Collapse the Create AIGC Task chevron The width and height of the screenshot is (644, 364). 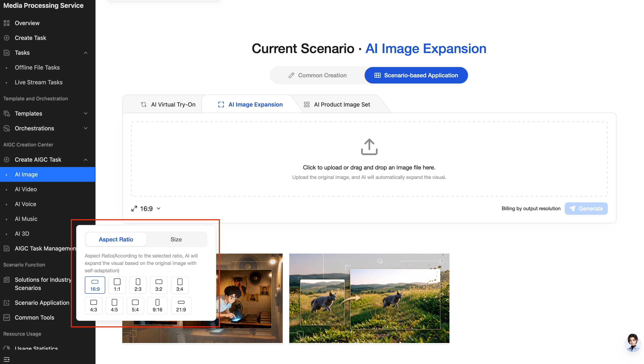tap(86, 160)
